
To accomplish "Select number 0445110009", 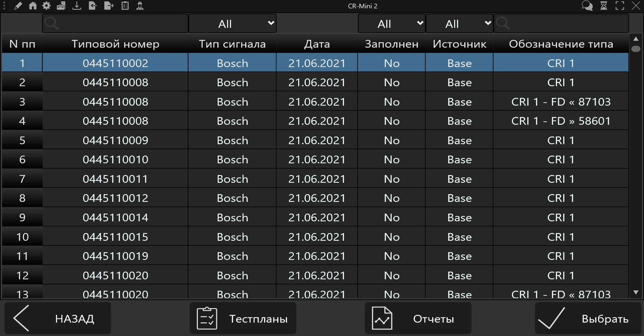I will (115, 141).
